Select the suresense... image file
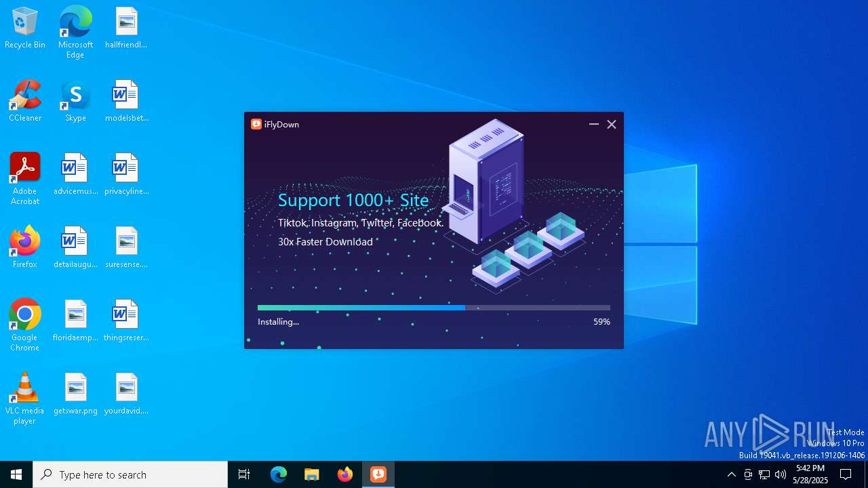The width and height of the screenshot is (868, 488). [x=126, y=248]
